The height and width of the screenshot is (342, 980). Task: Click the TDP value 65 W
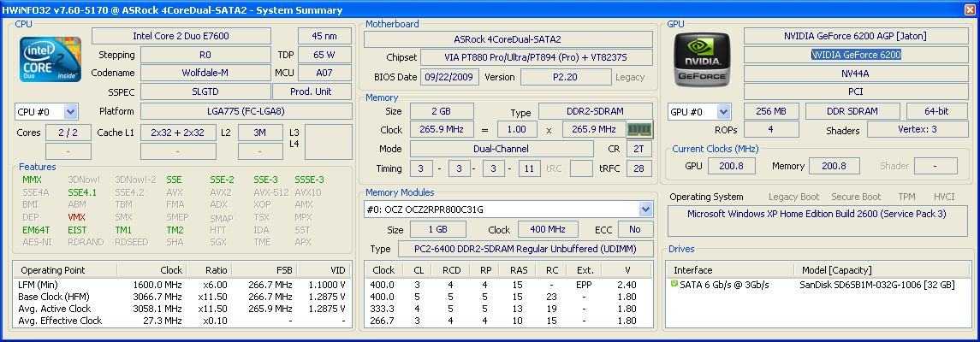click(x=324, y=55)
